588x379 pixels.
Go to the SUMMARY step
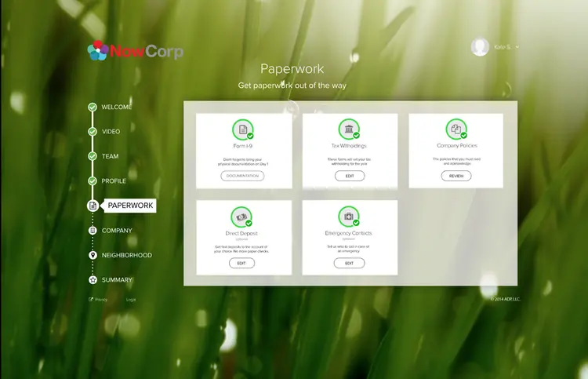(x=117, y=280)
